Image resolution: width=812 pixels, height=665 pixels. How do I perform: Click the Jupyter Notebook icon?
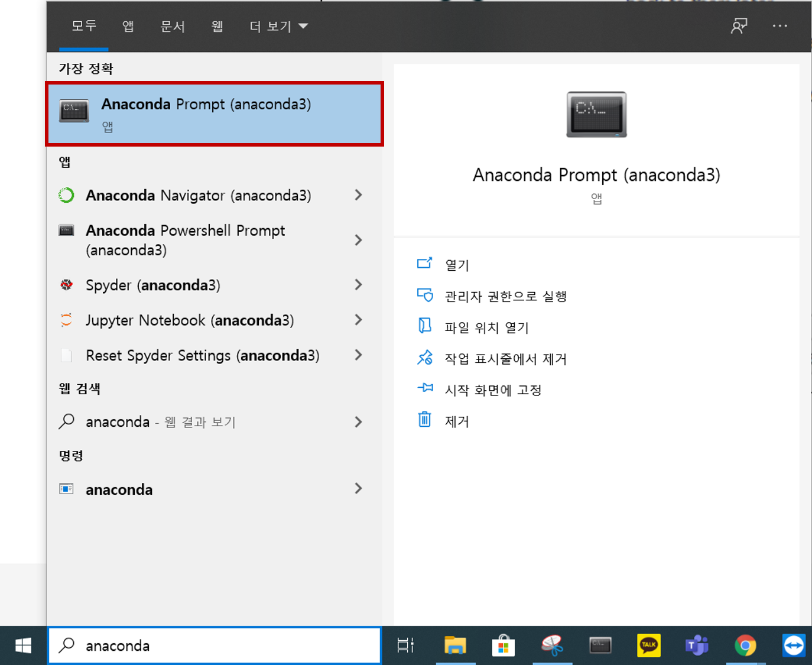coord(66,320)
